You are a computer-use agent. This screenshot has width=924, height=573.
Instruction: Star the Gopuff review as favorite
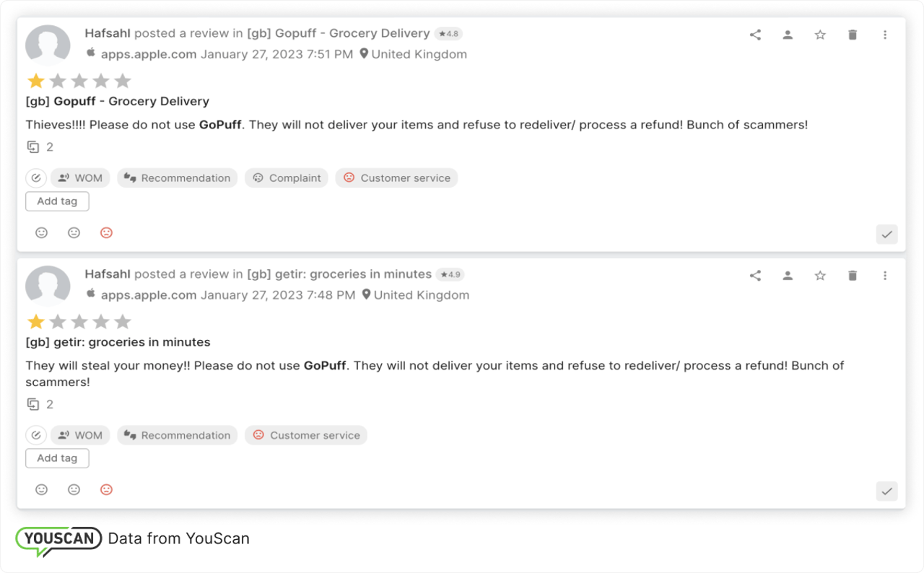coord(820,35)
